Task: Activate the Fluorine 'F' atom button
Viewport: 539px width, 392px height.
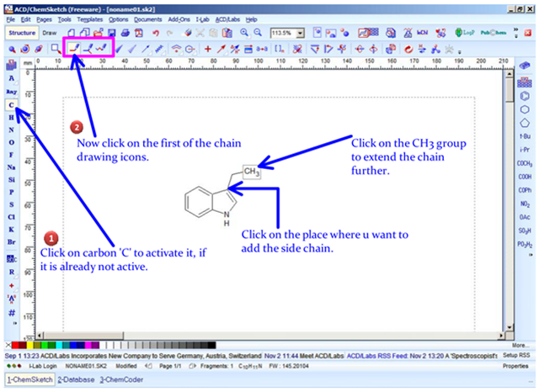Action: (x=11, y=155)
